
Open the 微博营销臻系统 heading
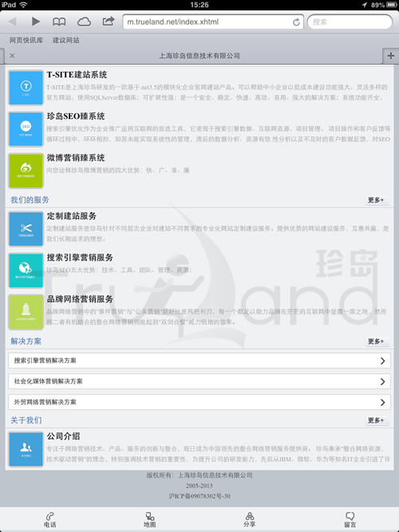click(76, 158)
